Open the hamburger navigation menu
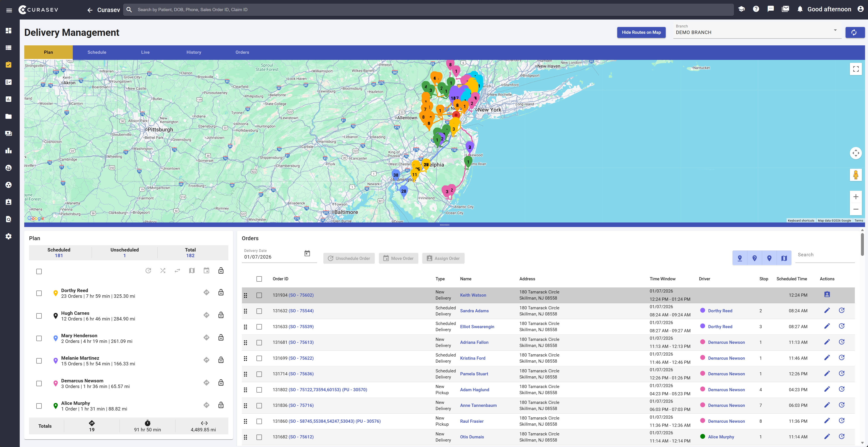Screen dimensions: 868x447 (x=9, y=10)
